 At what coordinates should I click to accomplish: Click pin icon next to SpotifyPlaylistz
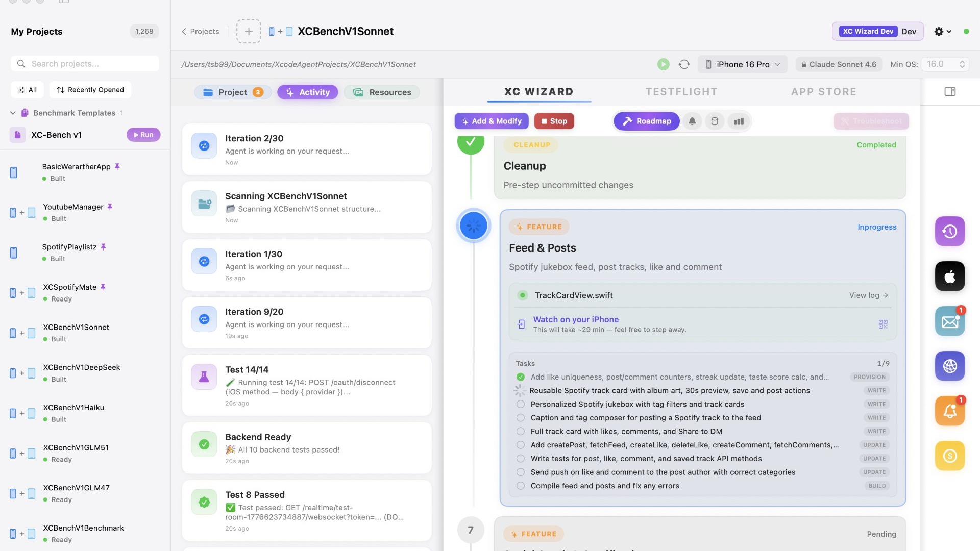(x=103, y=247)
